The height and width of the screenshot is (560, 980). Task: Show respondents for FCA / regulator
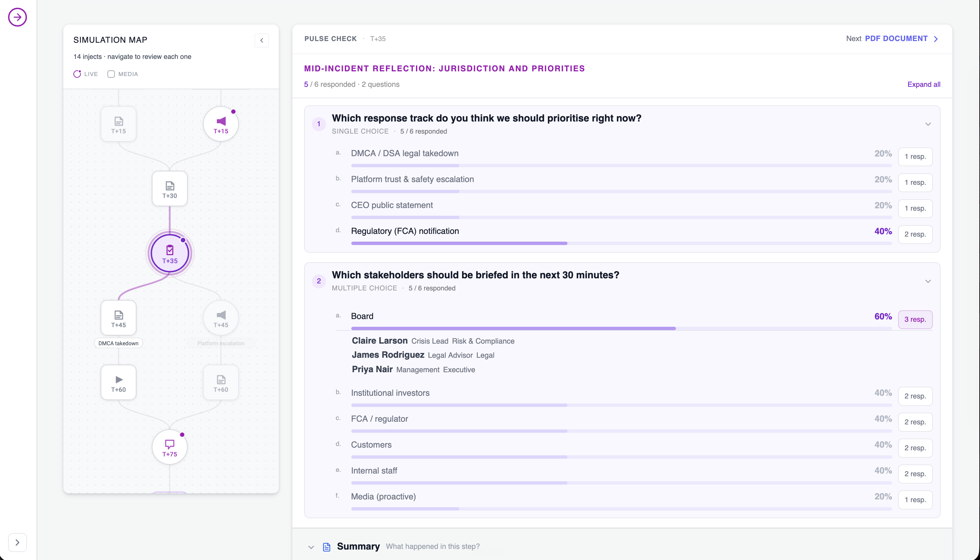click(915, 422)
